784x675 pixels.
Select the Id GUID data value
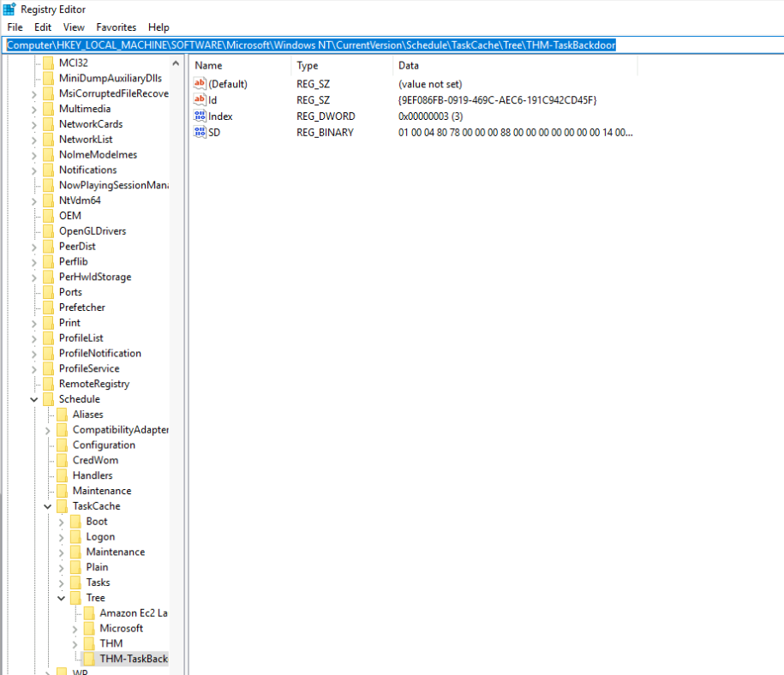tap(498, 100)
